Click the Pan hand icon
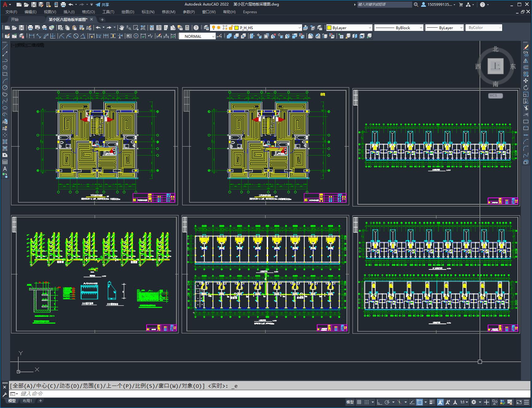The width and height of the screenshot is (532, 408). click(122, 28)
